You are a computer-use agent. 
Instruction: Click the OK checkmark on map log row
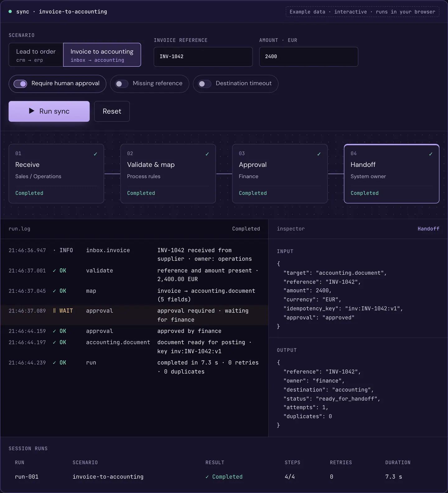(54, 291)
